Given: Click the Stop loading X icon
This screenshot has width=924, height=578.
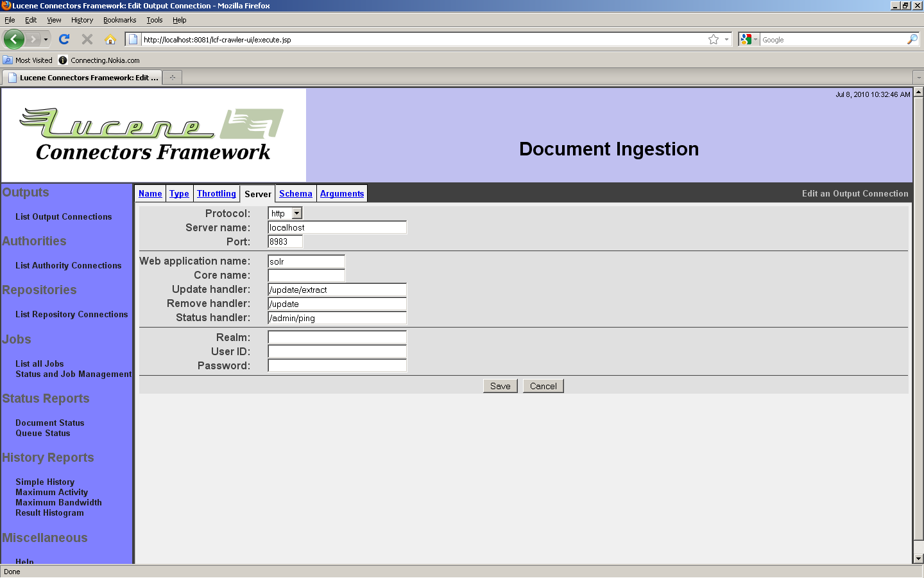Looking at the screenshot, I should [x=87, y=39].
